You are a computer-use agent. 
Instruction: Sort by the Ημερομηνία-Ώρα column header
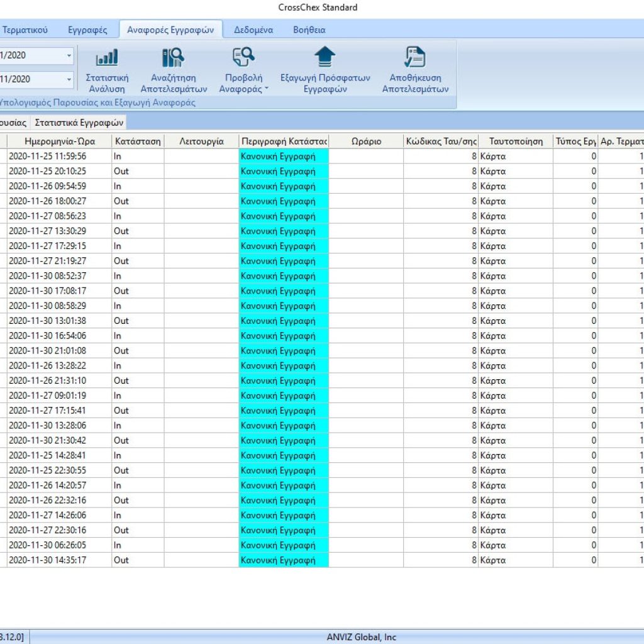[x=60, y=142]
